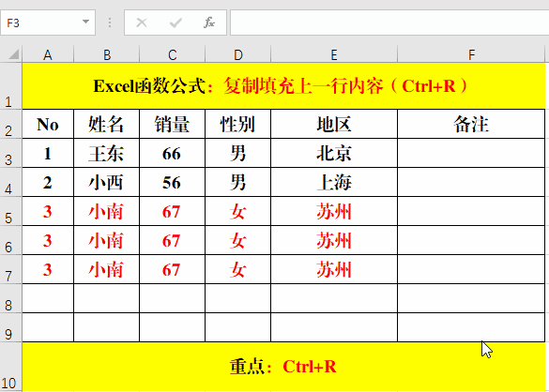Click the '销量' header cell
The width and height of the screenshot is (549, 392).
(173, 124)
